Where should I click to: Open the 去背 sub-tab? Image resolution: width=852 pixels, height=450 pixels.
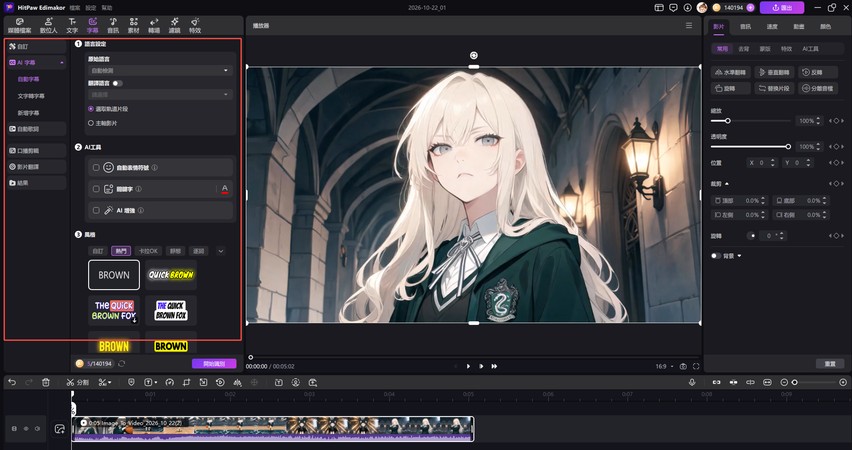point(743,49)
